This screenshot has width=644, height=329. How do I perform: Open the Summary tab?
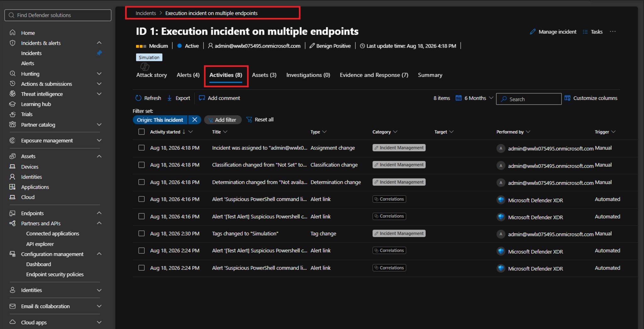(430, 75)
